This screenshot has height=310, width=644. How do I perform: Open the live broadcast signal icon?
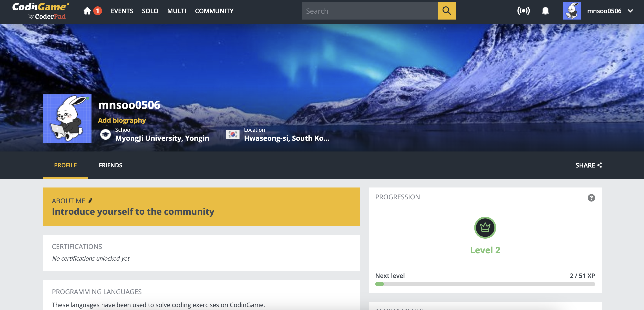tap(523, 11)
